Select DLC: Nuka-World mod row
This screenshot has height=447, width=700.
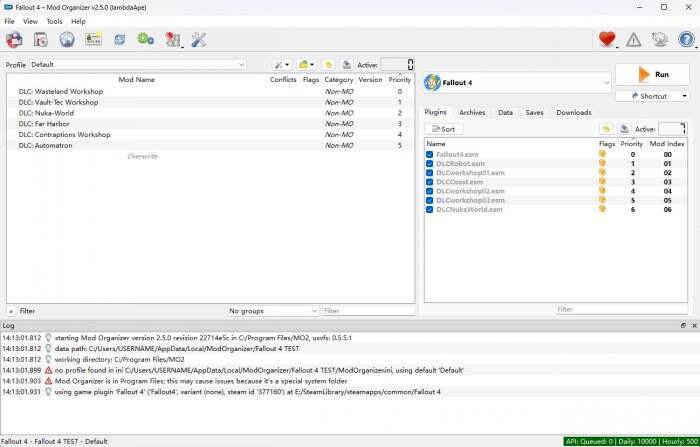click(210, 113)
